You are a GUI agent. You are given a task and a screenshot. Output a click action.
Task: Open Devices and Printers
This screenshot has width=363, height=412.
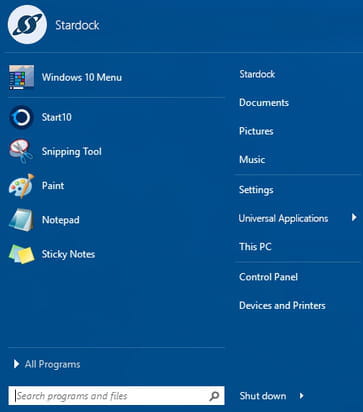(282, 305)
